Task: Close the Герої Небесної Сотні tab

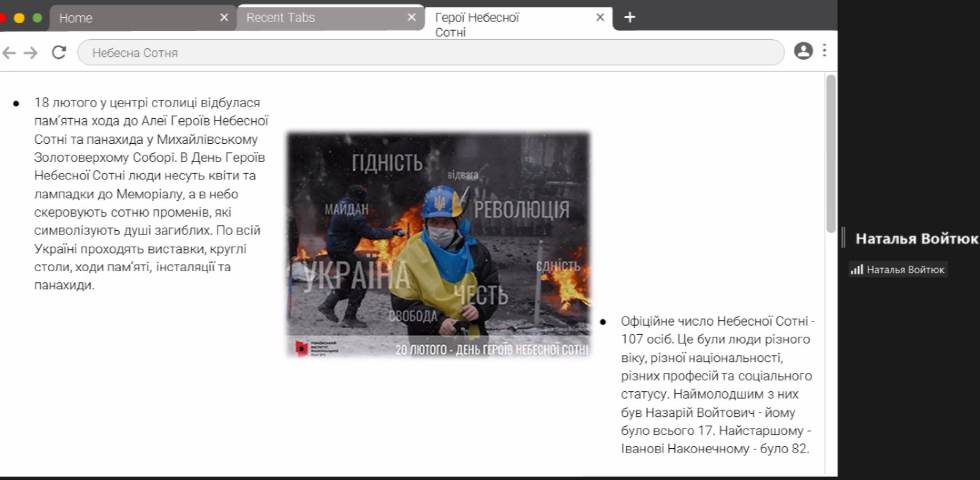Action: coord(600,18)
